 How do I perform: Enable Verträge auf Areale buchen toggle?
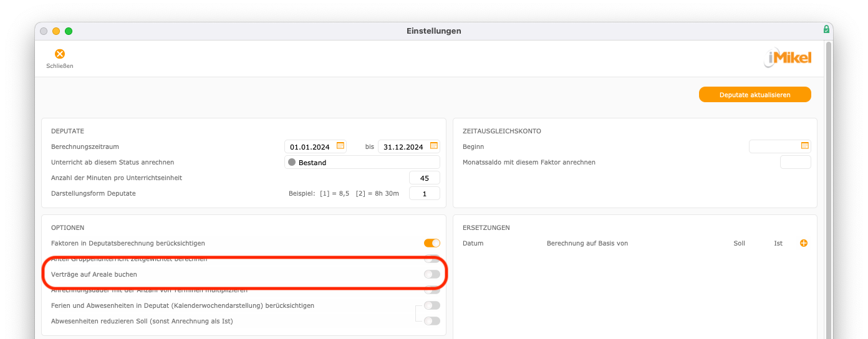432,274
